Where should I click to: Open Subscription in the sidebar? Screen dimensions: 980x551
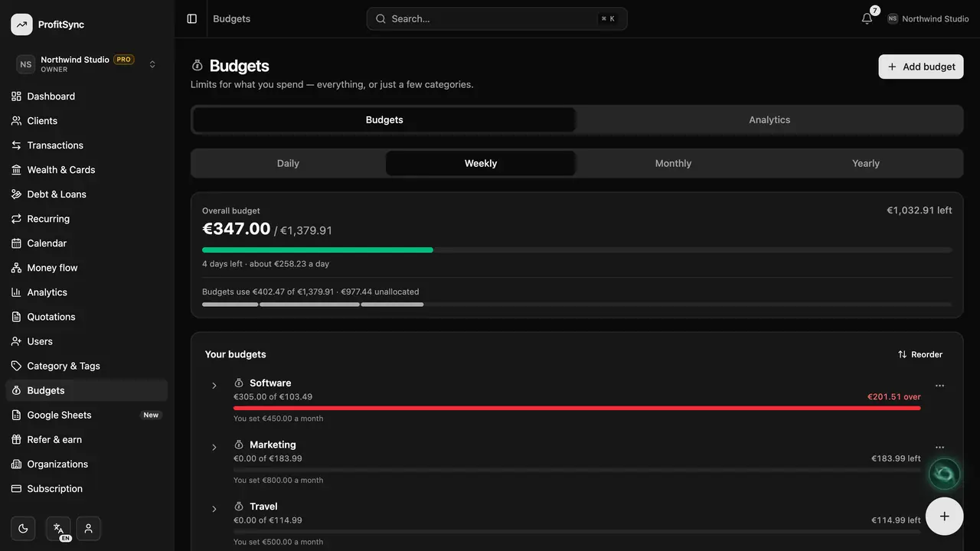87,488
